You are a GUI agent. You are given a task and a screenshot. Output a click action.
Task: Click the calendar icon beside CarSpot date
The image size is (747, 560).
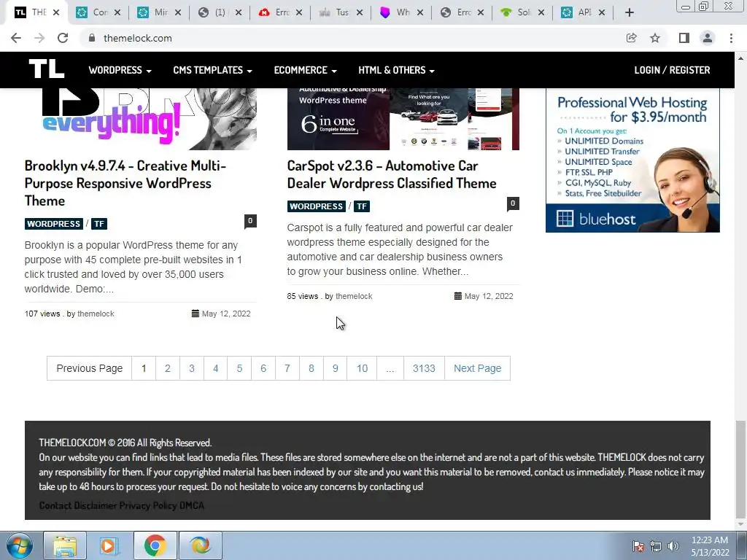[x=458, y=296]
